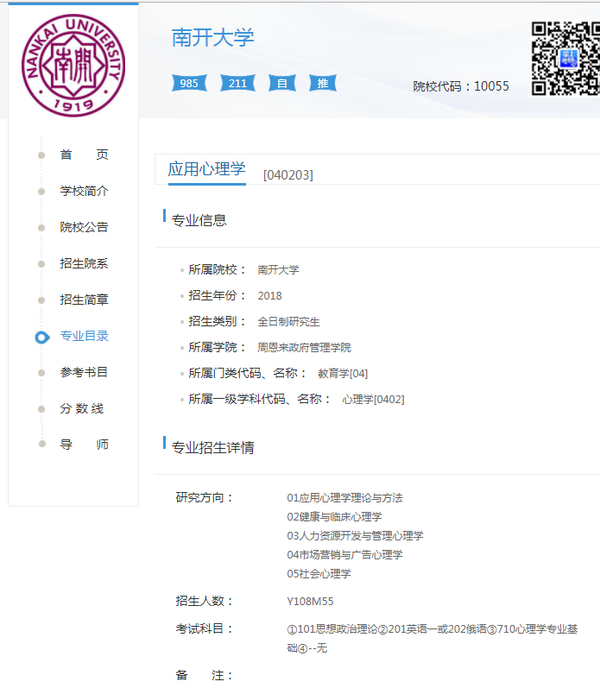Image resolution: width=600 pixels, height=688 pixels.
Task: Open the 首页 sidebar item
Action: (84, 154)
